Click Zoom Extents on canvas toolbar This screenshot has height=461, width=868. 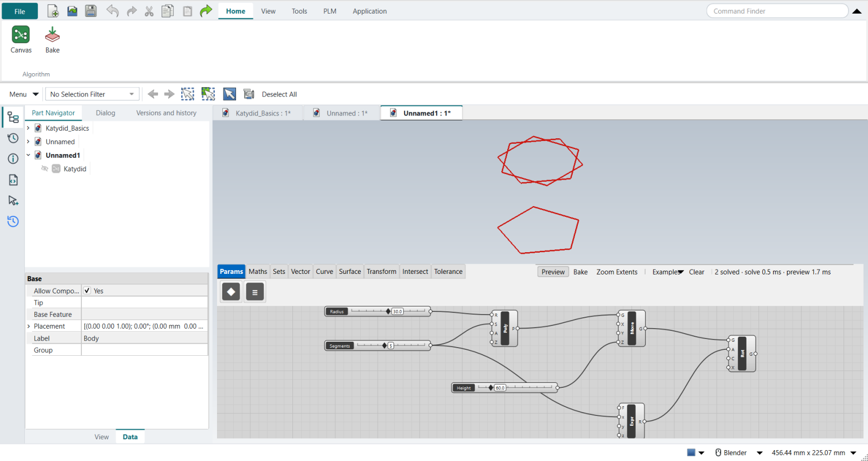pos(617,272)
